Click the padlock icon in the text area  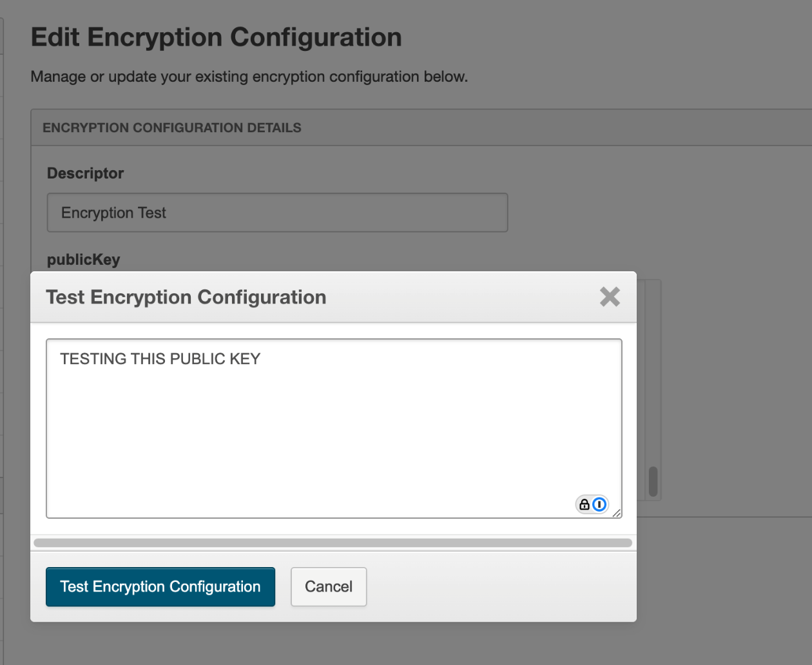[x=584, y=504]
